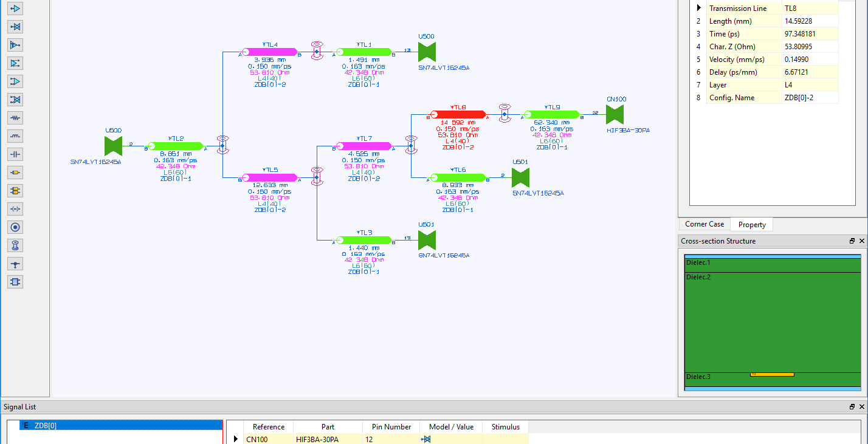
Task: Click the circular test point tool
Action: pyautogui.click(x=15, y=227)
